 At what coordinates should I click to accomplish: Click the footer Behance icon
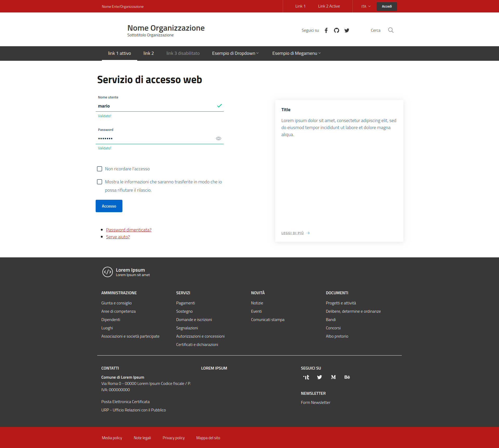347,377
